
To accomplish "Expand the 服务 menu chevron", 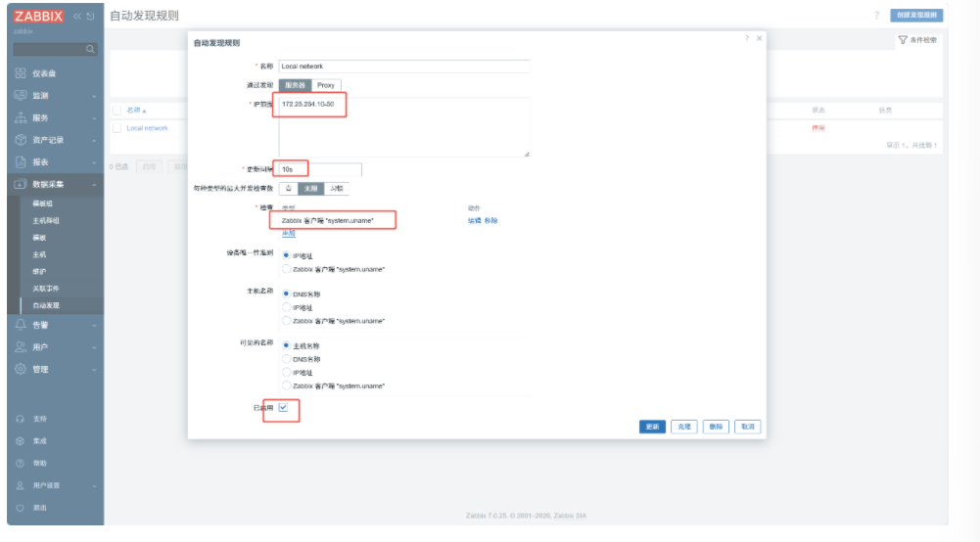I will point(94,118).
